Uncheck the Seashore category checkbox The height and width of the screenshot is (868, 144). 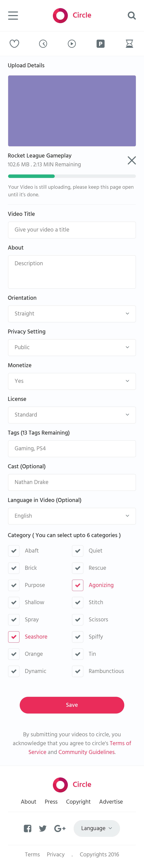pyautogui.click(x=14, y=636)
